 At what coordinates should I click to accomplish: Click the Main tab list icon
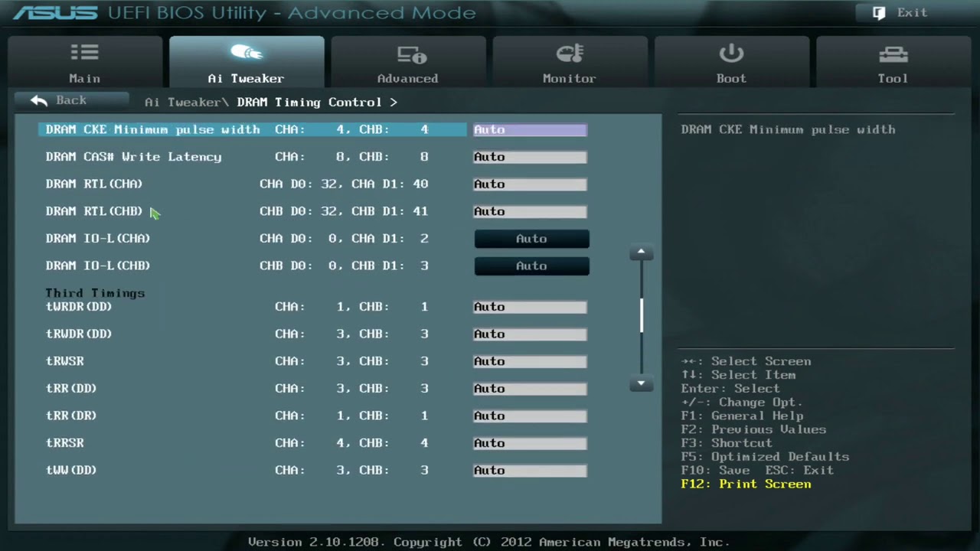[84, 53]
